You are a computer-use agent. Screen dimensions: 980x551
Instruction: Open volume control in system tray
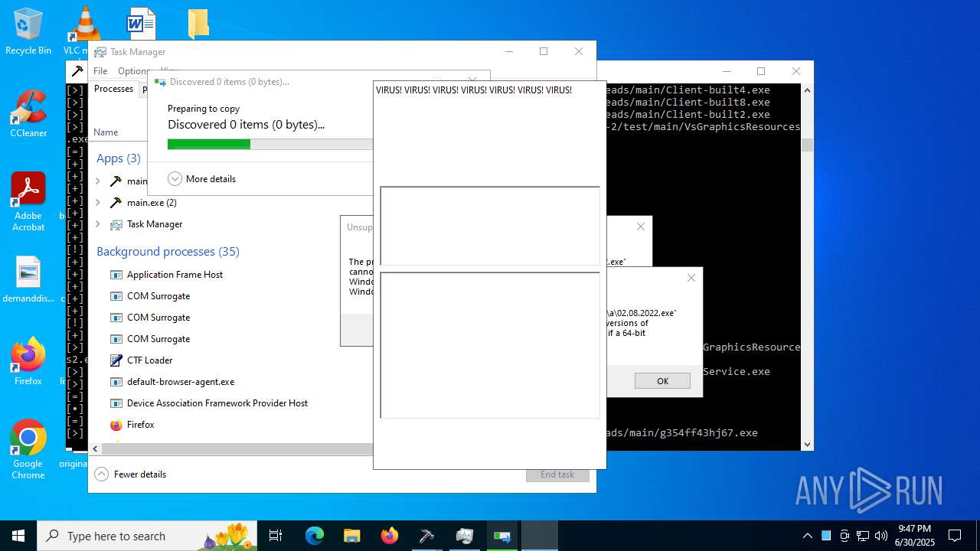pos(881,536)
